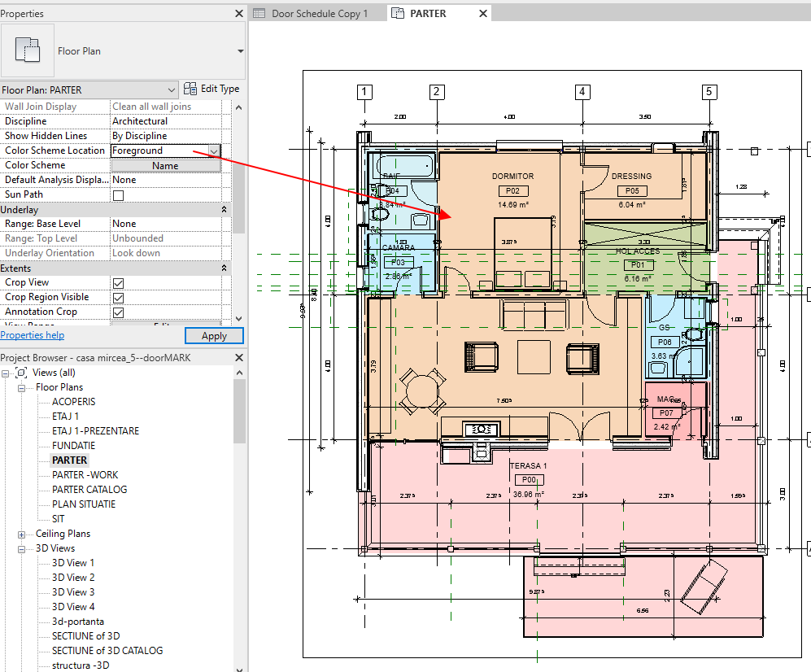Collapse the 3D Views branch
811x672 pixels.
tap(20, 548)
